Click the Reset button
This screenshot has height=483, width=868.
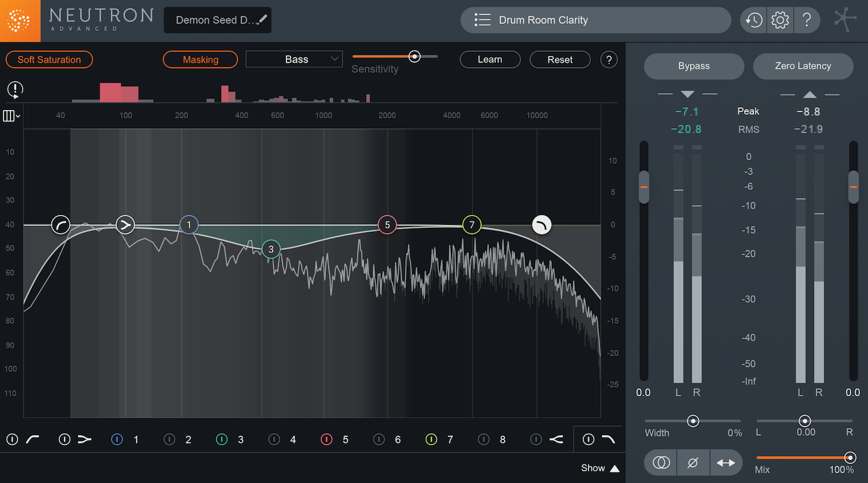560,59
